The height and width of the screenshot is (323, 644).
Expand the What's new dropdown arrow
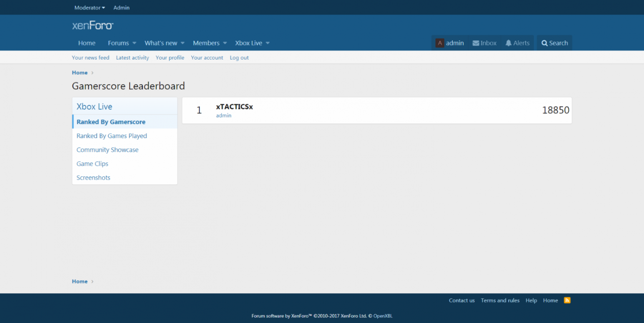(183, 43)
